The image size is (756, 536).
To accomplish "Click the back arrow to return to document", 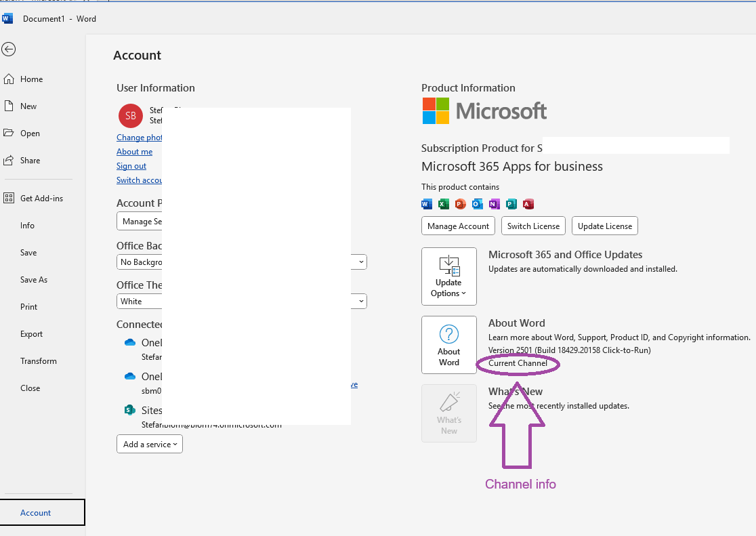I will [9, 49].
